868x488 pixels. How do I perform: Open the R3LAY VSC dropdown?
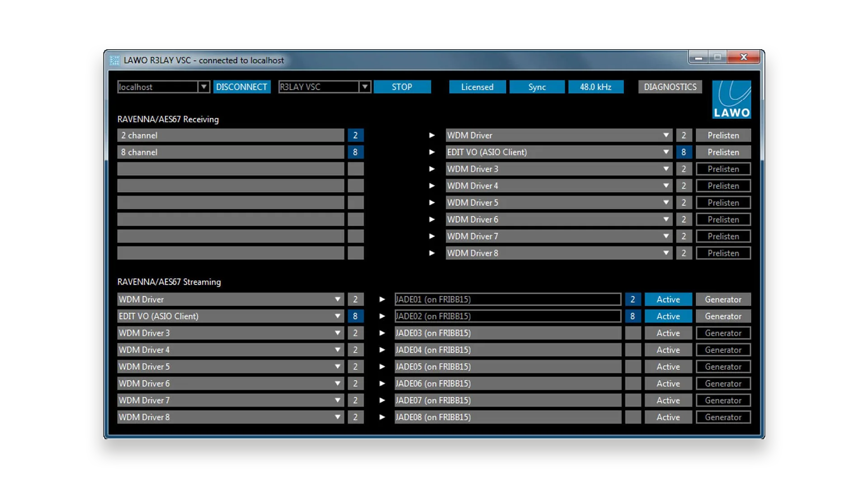click(365, 87)
